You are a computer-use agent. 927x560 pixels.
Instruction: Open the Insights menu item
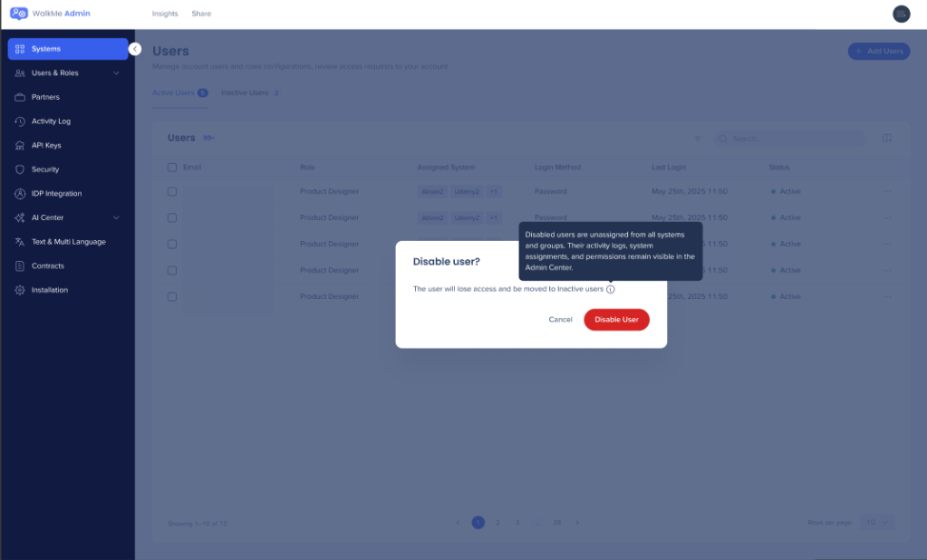pyautogui.click(x=165, y=14)
